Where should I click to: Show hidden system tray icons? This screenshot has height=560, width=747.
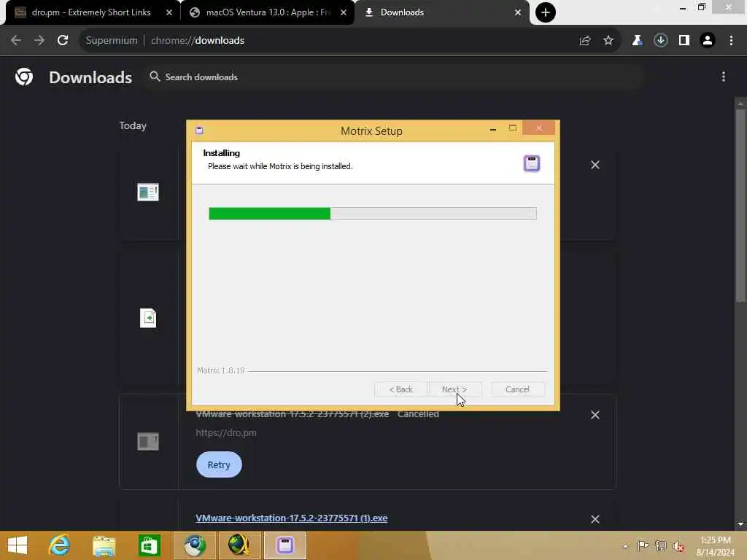tap(625, 545)
